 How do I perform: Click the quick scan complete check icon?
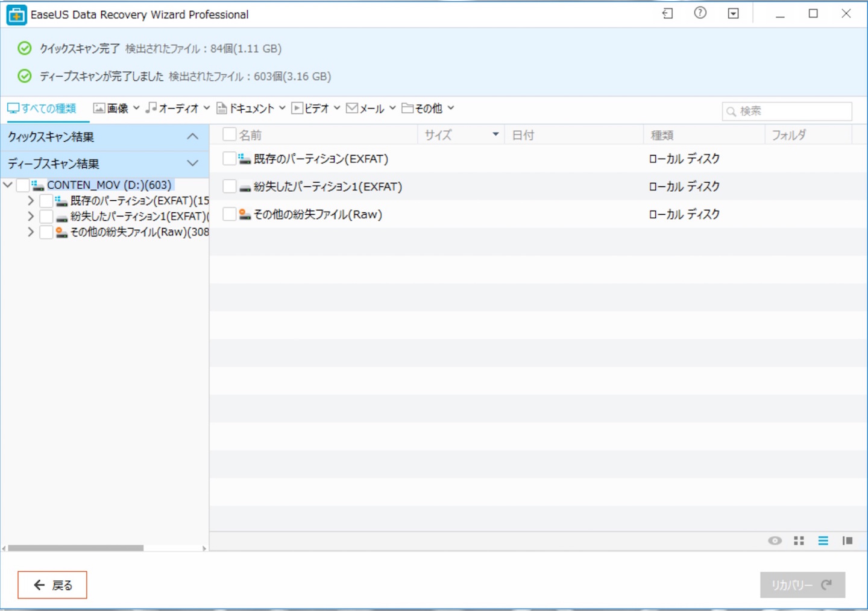point(25,48)
